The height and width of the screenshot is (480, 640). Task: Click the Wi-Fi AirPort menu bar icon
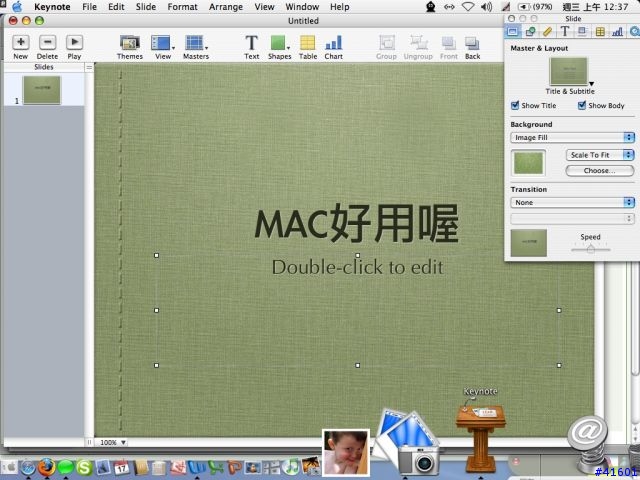[468, 7]
